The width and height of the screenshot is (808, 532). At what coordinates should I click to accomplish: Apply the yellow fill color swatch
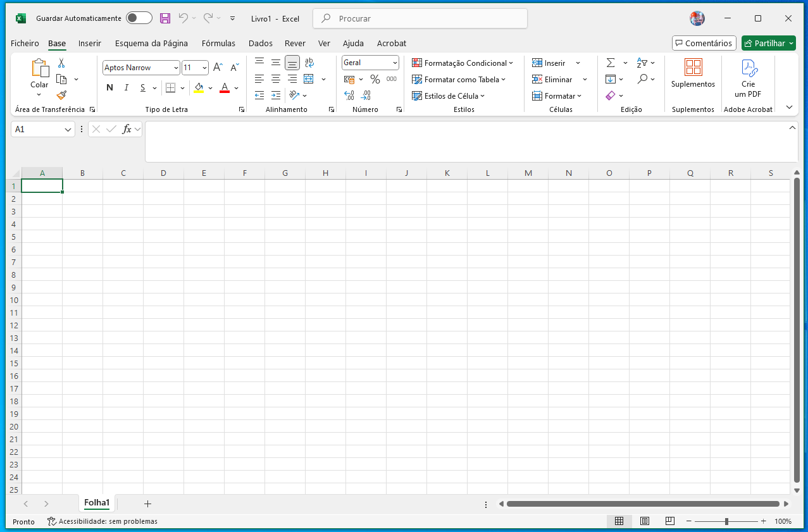coord(199,87)
